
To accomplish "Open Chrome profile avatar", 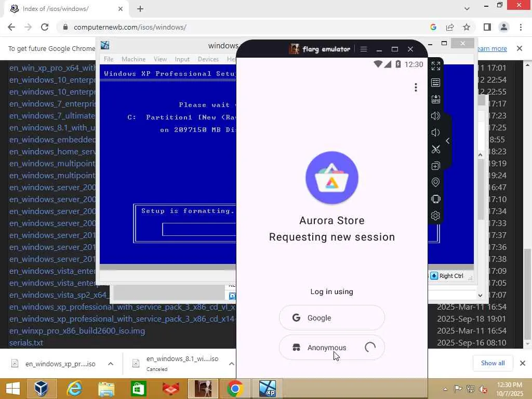I will point(504,27).
